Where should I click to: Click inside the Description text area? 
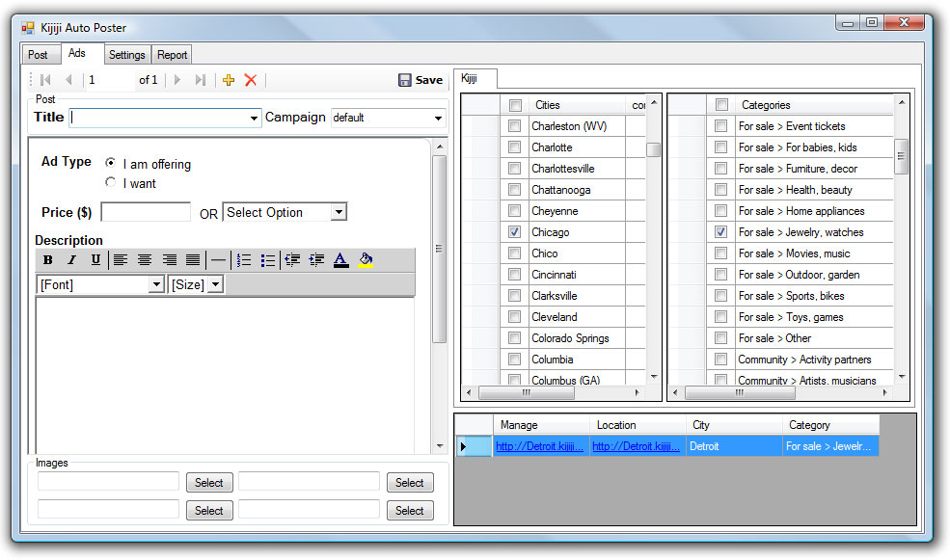coord(225,375)
